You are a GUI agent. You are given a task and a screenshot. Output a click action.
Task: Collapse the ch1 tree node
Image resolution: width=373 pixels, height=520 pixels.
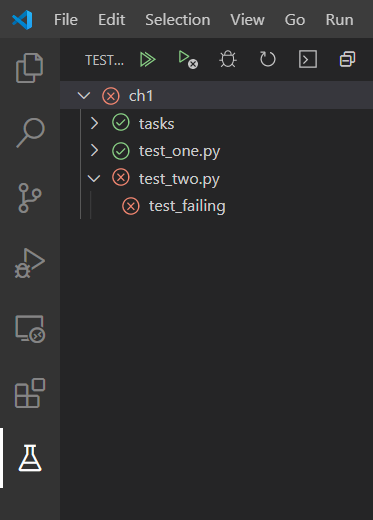tap(84, 96)
